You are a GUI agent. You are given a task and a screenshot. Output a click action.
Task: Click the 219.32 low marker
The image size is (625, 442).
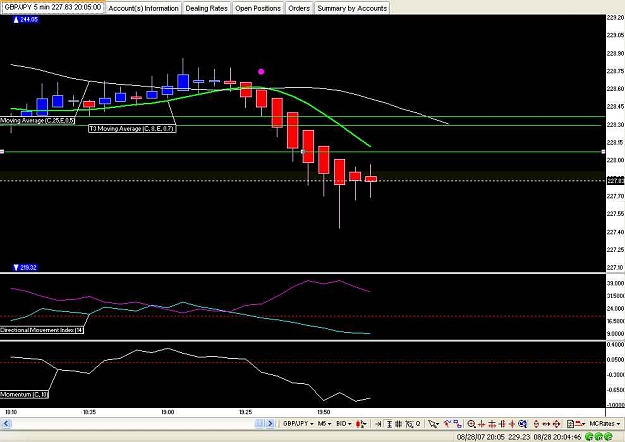[x=25, y=267]
